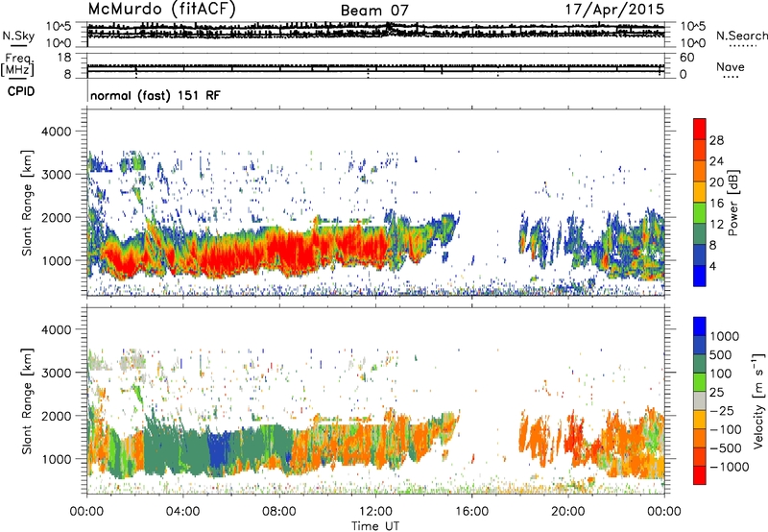Click the red-orange velocity patch near 20:00

pyautogui.click(x=575, y=439)
